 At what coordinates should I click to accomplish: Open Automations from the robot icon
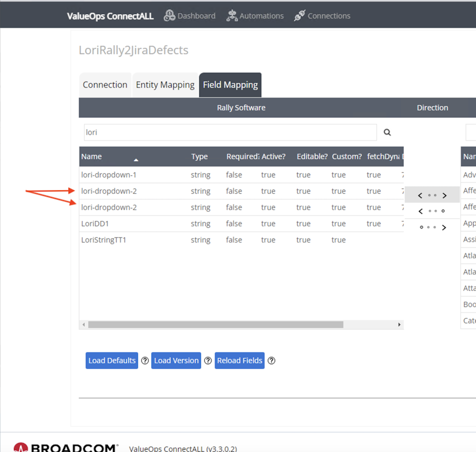(x=232, y=16)
